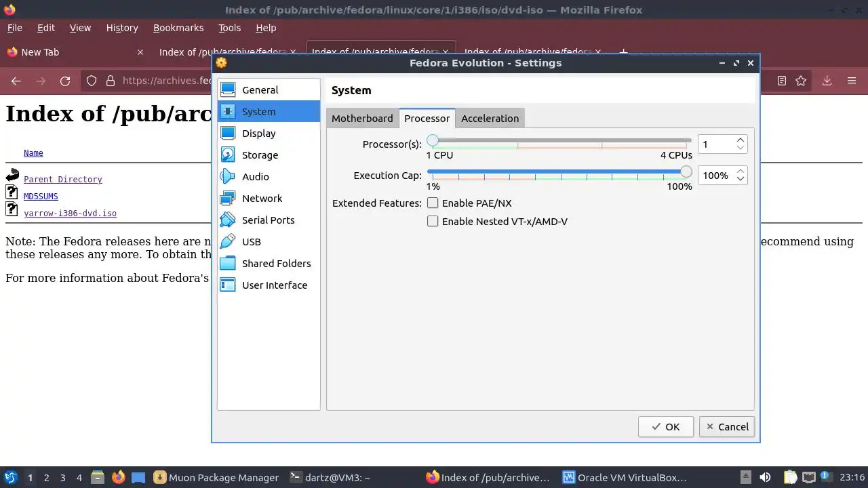Image resolution: width=868 pixels, height=488 pixels.
Task: Open Firefox History menu
Action: [122, 28]
